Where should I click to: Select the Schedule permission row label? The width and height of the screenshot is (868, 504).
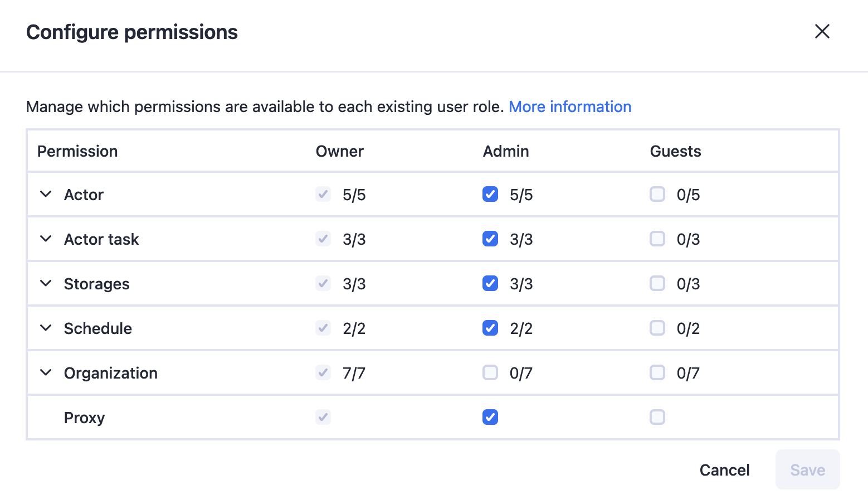(98, 328)
